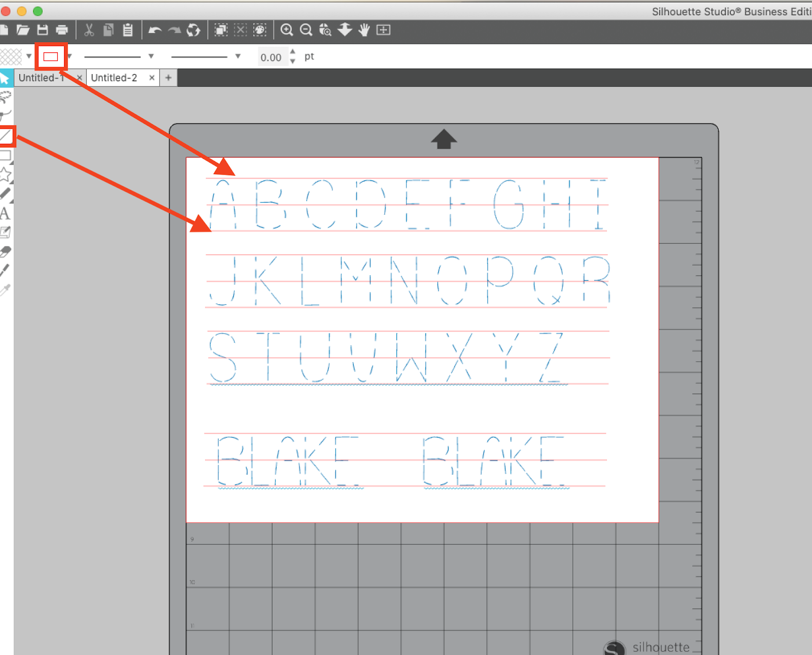
Task: Cut selection with the scissors icon
Action: [89, 30]
